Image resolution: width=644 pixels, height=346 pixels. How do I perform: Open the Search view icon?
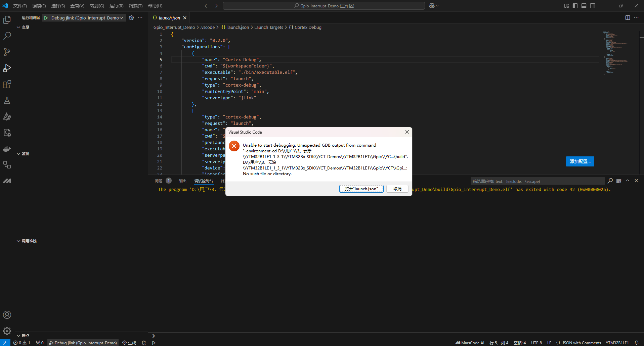pos(7,36)
